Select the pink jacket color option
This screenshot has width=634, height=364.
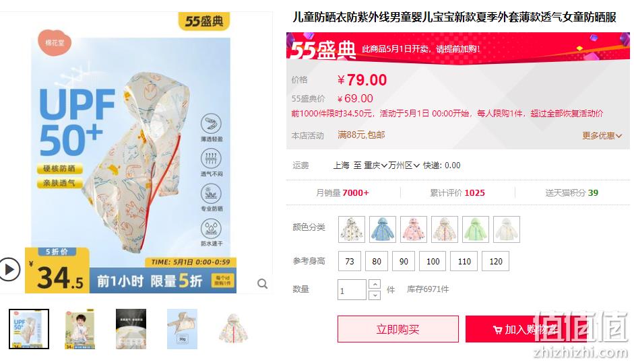[x=414, y=229]
